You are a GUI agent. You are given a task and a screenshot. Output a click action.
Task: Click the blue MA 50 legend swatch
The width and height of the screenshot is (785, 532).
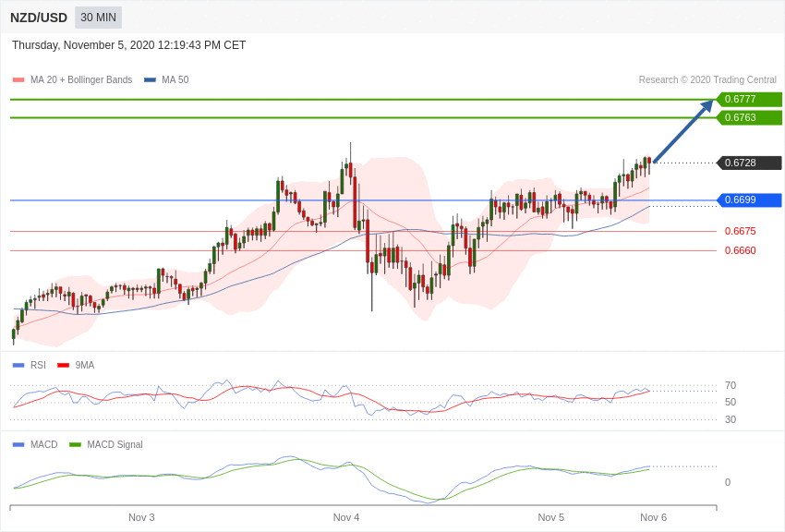point(150,79)
